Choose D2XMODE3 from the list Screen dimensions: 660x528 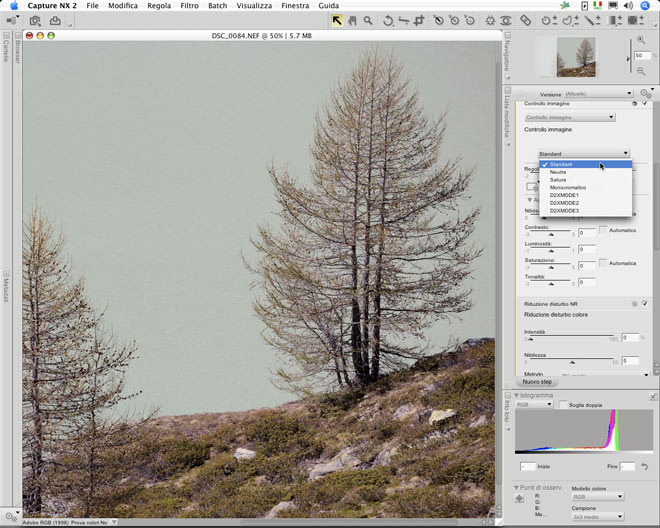585,211
